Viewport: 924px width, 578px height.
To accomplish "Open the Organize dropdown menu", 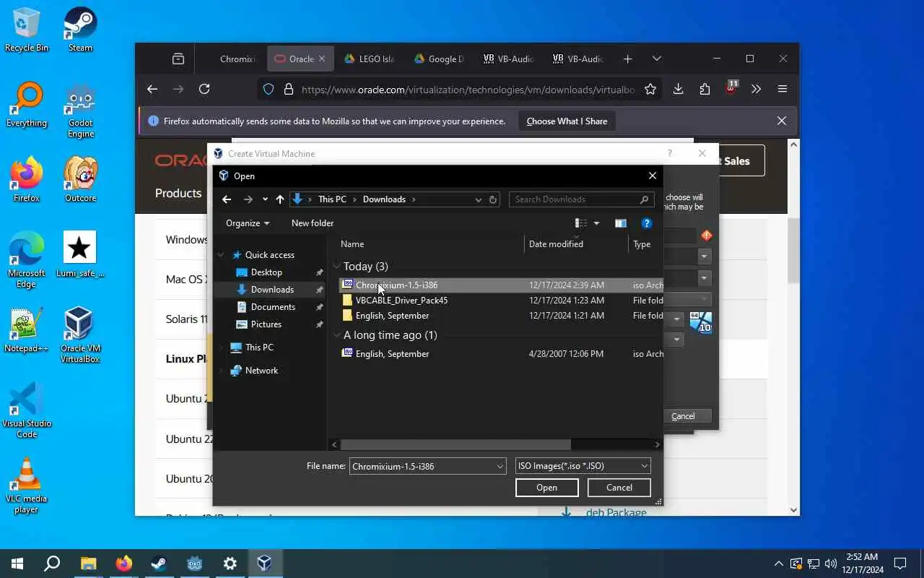I will pos(248,223).
